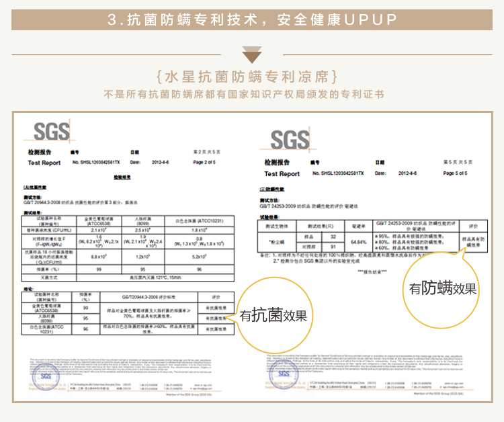Click 'GB/T20944.3-2008 评价标准' header in conclusion table

click(x=149, y=297)
